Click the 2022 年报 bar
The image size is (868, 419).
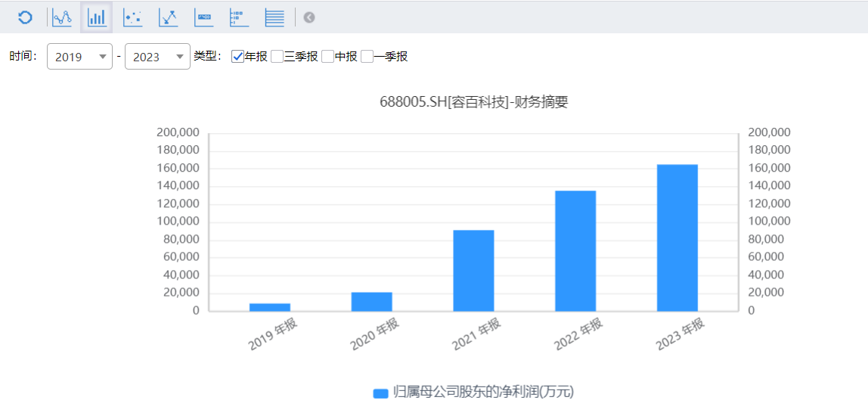click(575, 251)
